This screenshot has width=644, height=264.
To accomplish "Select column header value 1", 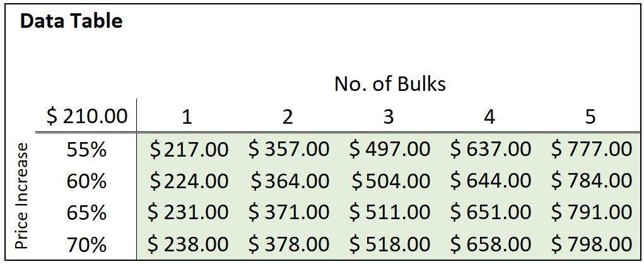I will 187,117.
